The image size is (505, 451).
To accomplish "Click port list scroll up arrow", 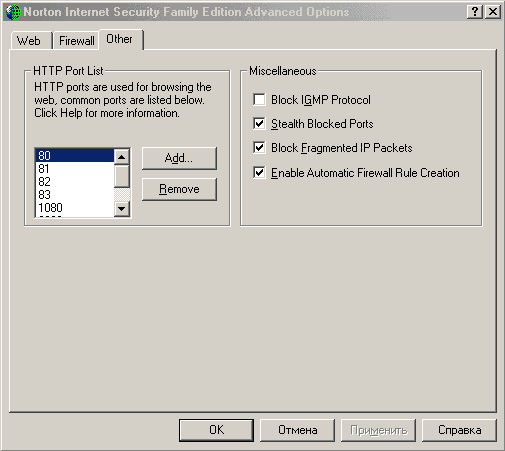I will [x=122, y=157].
